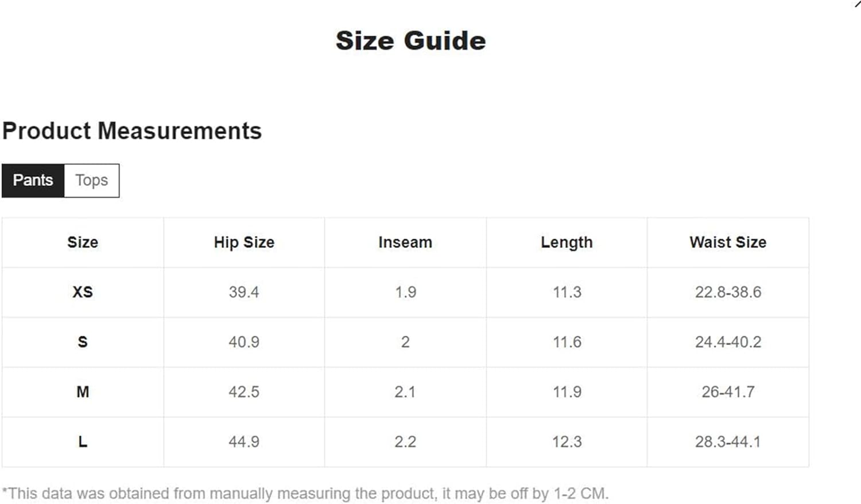861x504 pixels.
Task: Select the L size row label
Action: 83,442
